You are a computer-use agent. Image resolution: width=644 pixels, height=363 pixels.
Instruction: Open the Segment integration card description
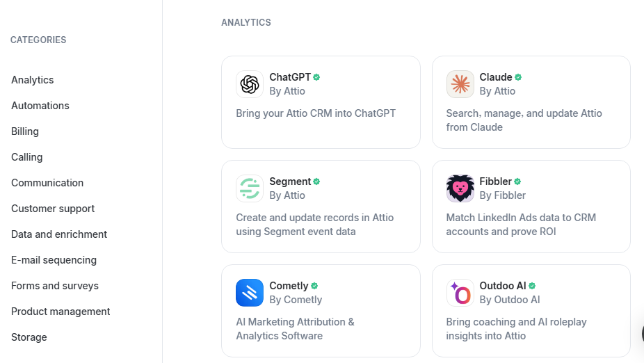tap(315, 225)
